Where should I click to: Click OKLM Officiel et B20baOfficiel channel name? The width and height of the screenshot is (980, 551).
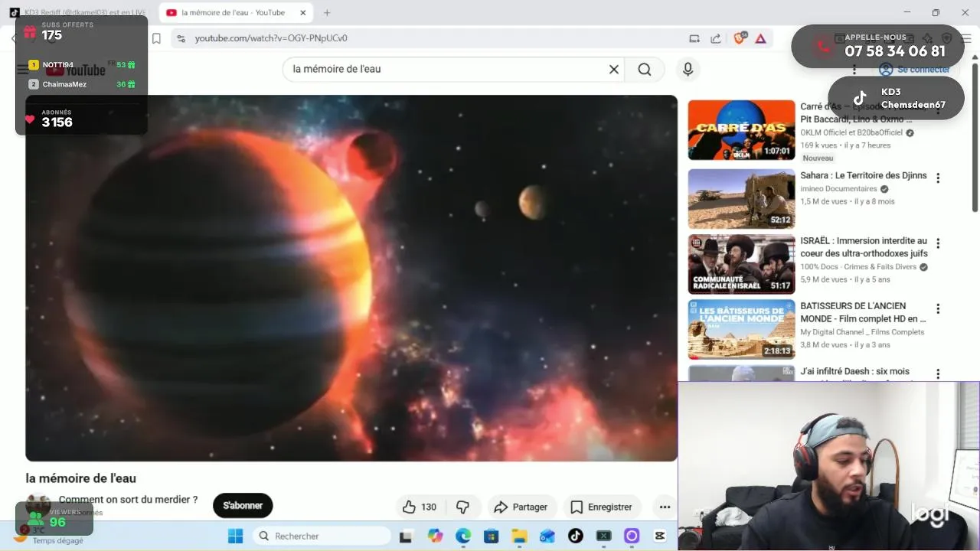(851, 132)
